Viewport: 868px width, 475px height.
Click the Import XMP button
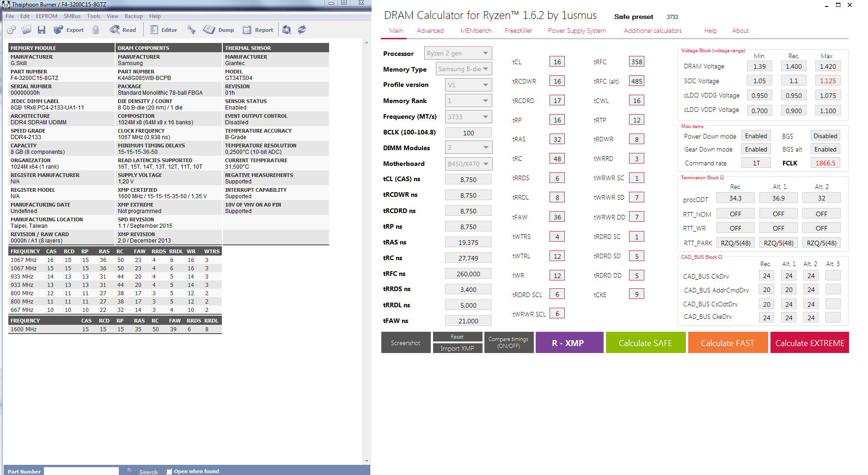(457, 348)
